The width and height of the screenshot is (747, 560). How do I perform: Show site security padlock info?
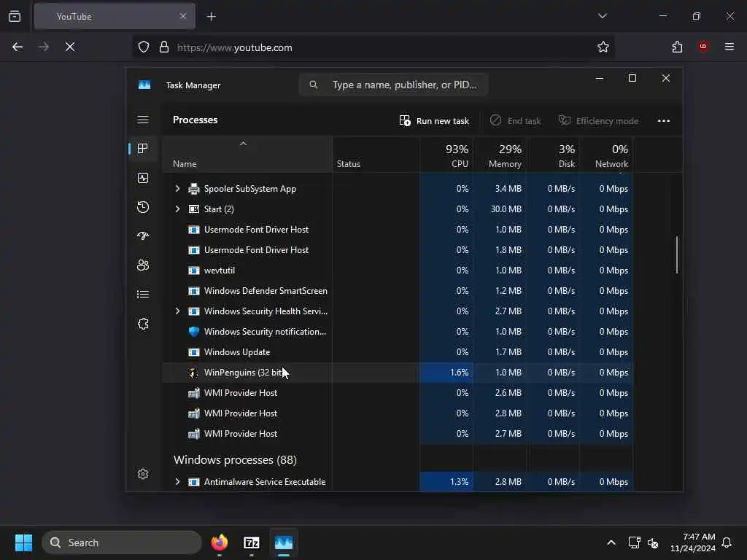pyautogui.click(x=164, y=47)
